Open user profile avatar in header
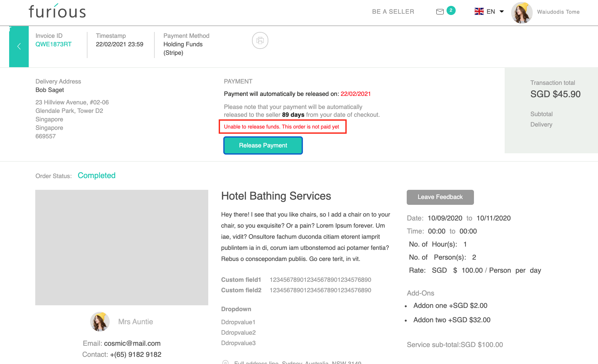Image resolution: width=598 pixels, height=364 pixels. point(522,12)
